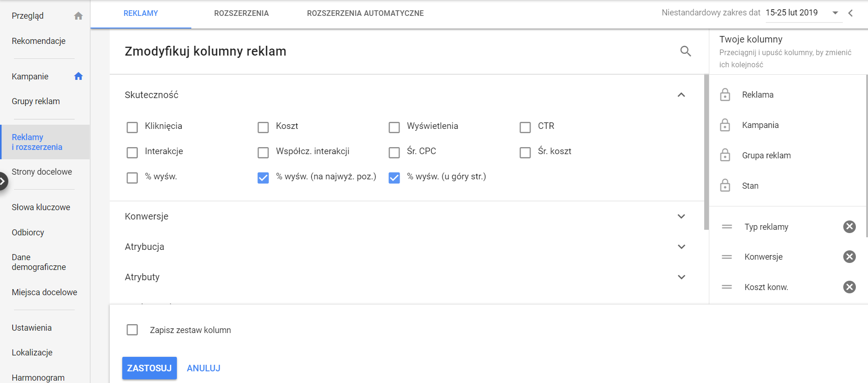Click the column list vertical scrollbar

tap(707, 152)
